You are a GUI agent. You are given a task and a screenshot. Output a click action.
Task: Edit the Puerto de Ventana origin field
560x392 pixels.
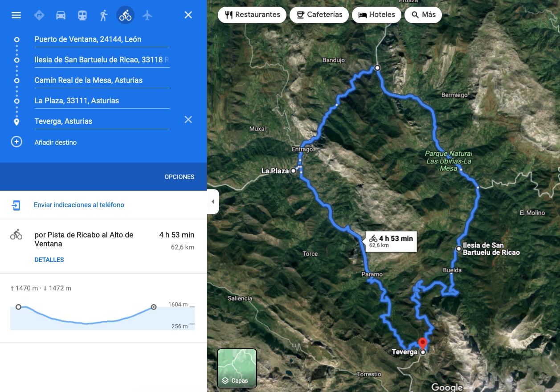102,39
